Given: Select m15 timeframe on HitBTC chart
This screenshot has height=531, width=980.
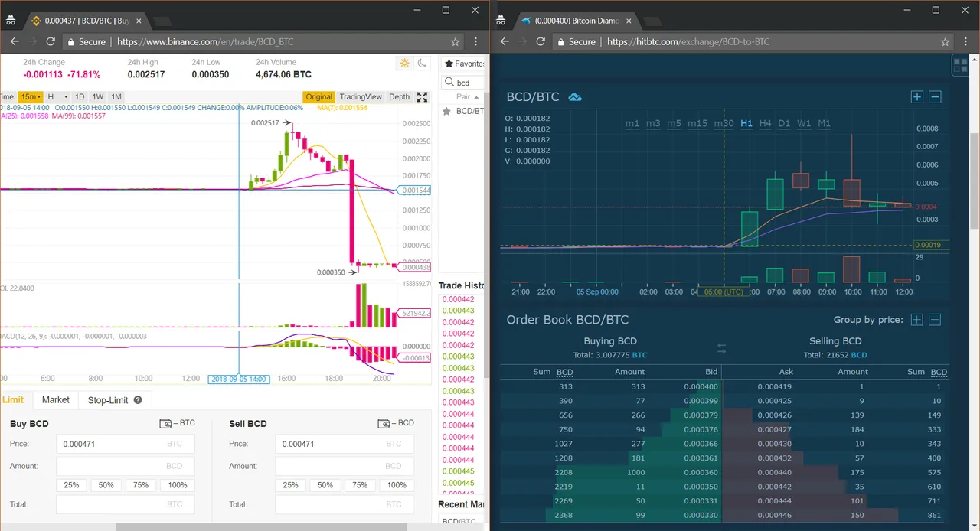Looking at the screenshot, I should coord(697,123).
